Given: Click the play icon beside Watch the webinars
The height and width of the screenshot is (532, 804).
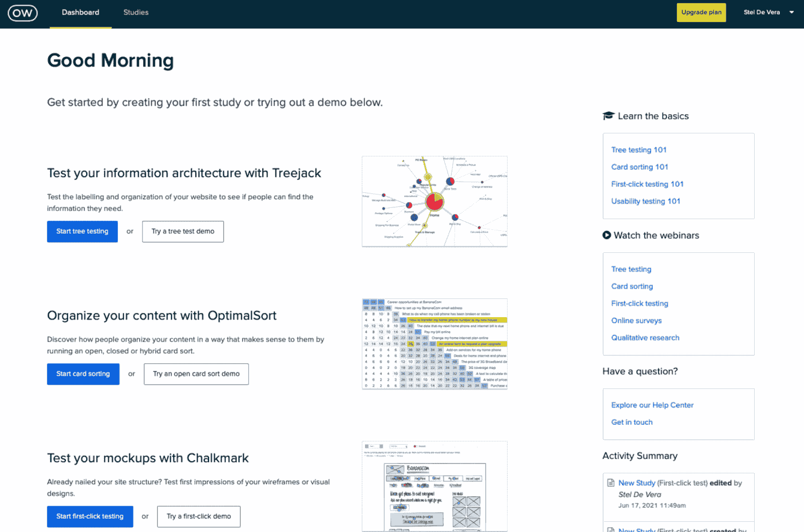Looking at the screenshot, I should pyautogui.click(x=607, y=235).
